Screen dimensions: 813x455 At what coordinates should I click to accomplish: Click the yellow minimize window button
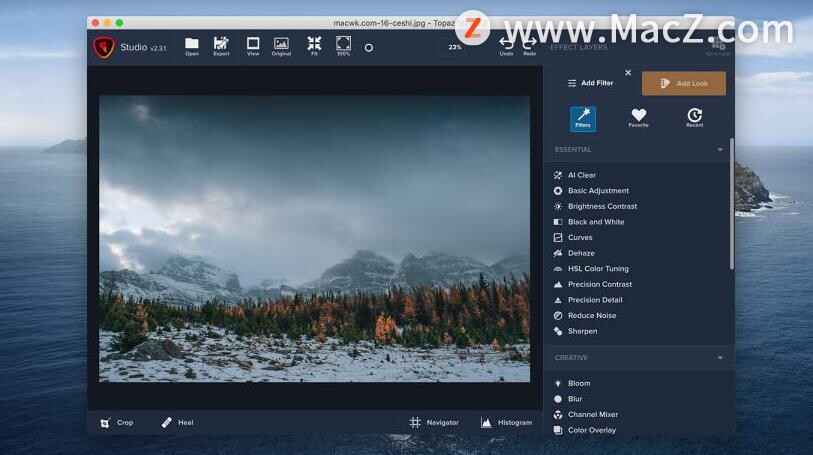pos(107,23)
